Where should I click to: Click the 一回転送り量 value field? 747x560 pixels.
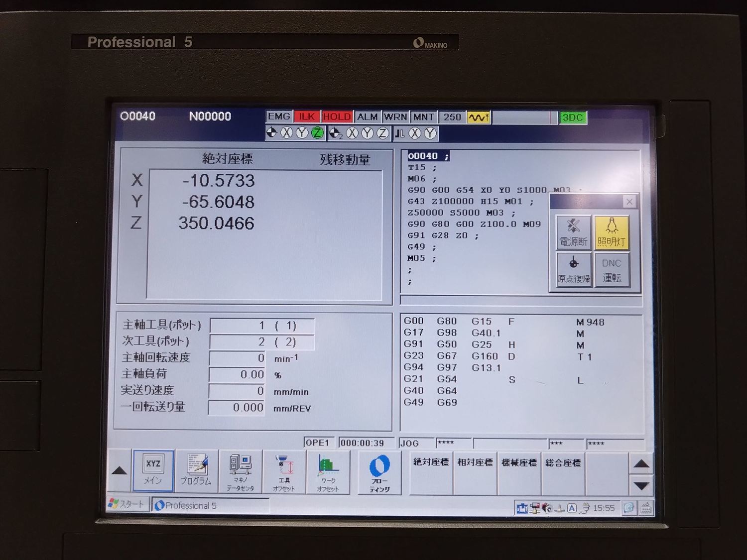tap(237, 407)
